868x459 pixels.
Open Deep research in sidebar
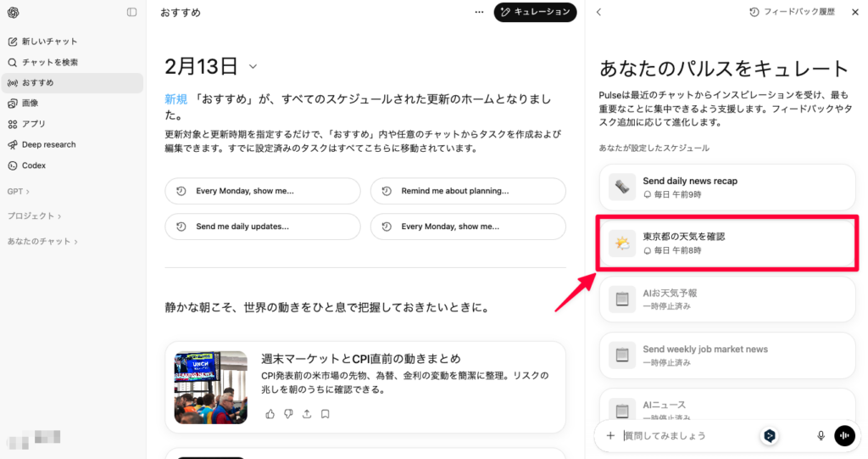point(72,145)
